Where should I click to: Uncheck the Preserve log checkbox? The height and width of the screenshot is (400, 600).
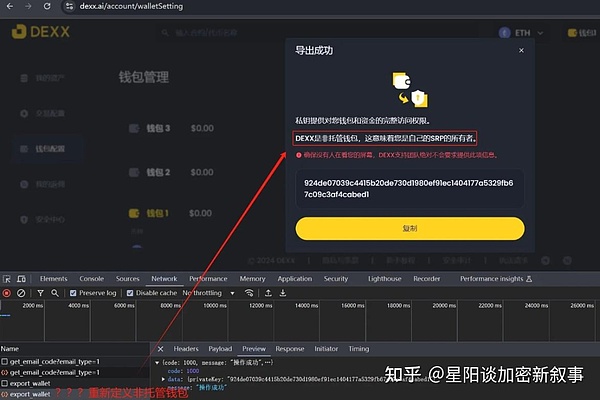(73, 293)
